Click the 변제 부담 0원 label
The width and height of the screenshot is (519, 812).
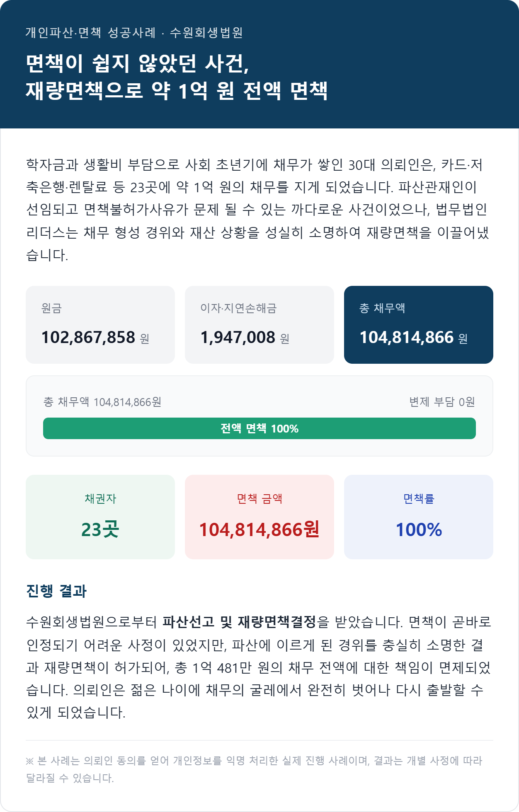pos(442,402)
